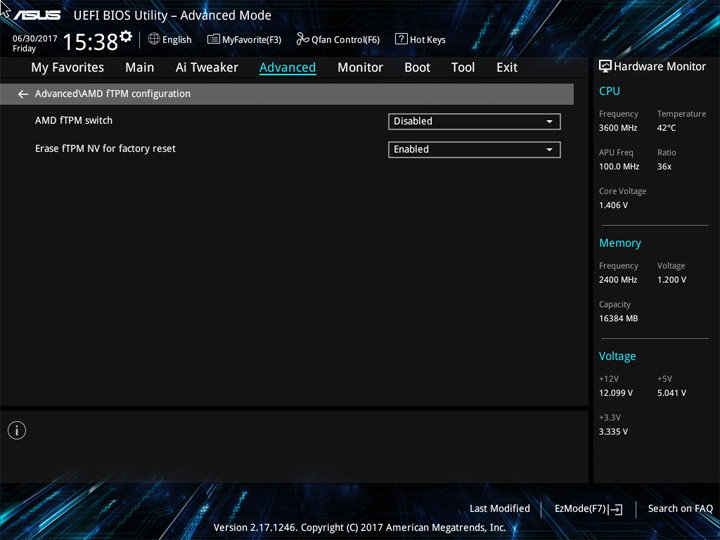720x540 pixels.
Task: Open Erase fTPM NV dropdown
Action: pos(474,150)
